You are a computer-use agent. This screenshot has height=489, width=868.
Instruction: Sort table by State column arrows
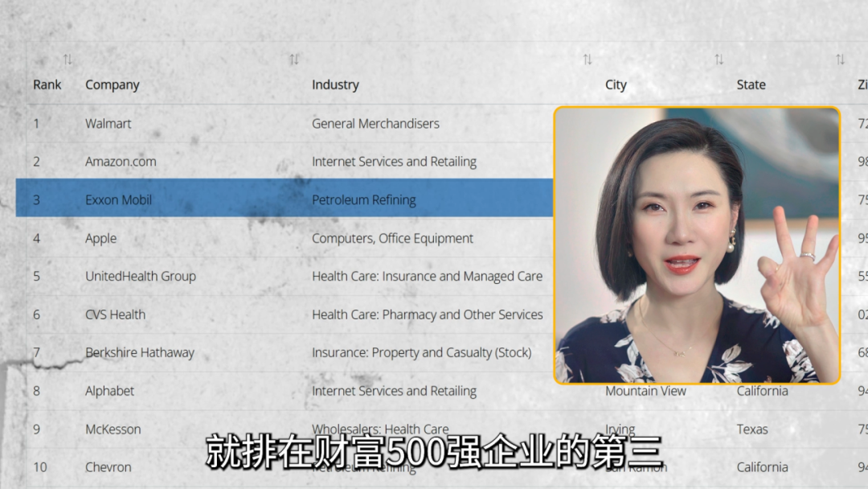point(840,60)
